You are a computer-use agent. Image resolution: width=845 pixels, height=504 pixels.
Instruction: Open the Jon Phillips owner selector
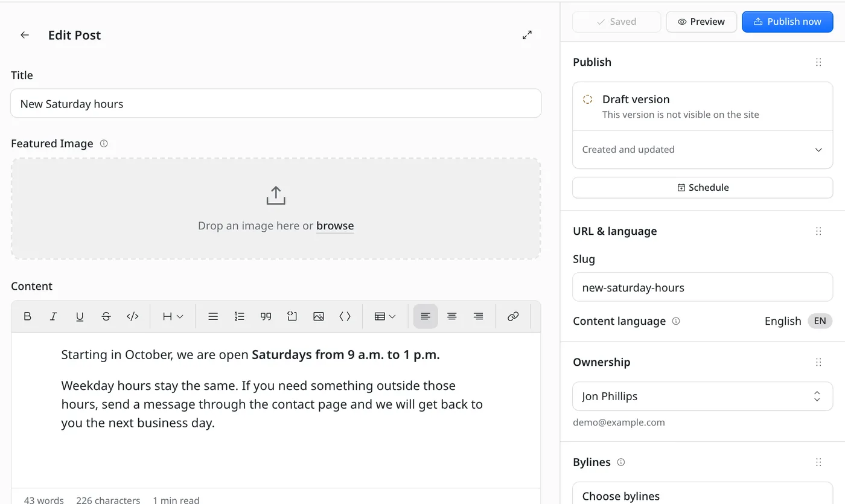tap(703, 397)
